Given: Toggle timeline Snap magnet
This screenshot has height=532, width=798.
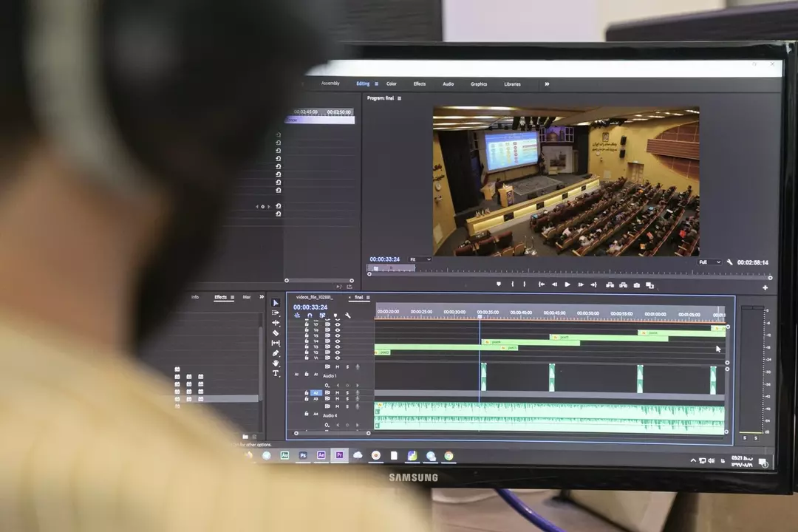Looking at the screenshot, I should tap(310, 316).
